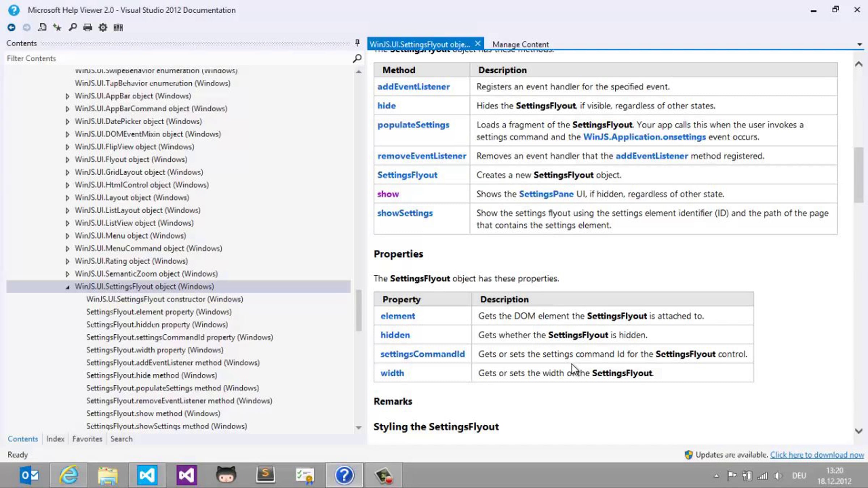Expand WinJS.UI.ListView object tree node

tap(67, 223)
